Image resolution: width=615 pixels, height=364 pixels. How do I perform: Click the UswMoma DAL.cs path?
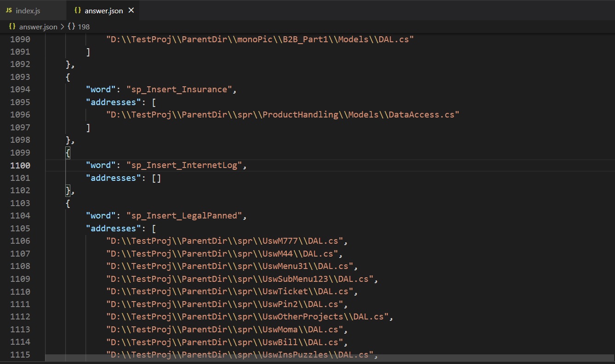click(x=225, y=329)
